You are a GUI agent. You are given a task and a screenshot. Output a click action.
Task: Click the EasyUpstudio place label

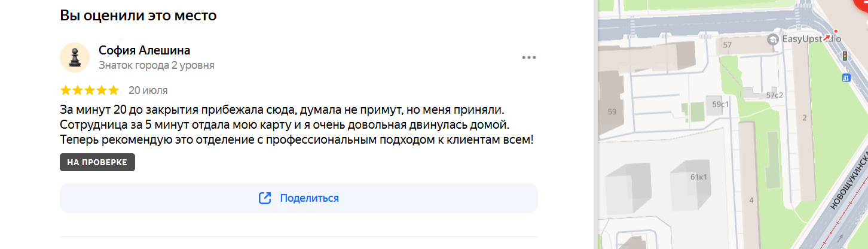(811, 39)
